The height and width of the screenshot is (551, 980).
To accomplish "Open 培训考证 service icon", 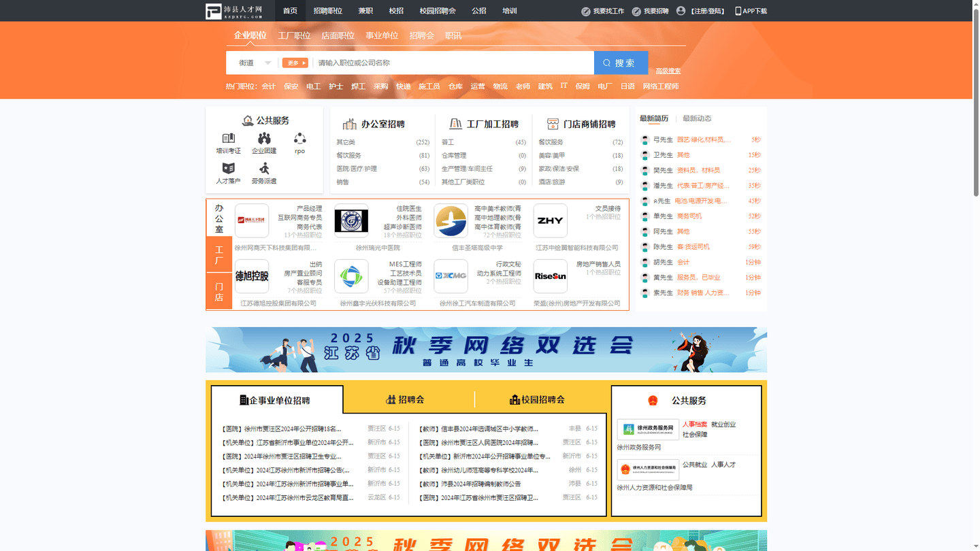I will point(229,139).
